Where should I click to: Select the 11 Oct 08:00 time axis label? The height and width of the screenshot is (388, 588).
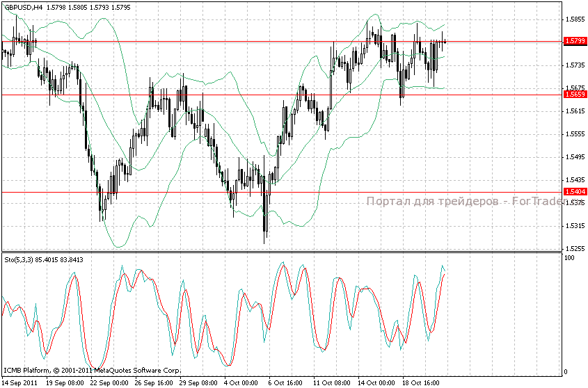pyautogui.click(x=331, y=382)
